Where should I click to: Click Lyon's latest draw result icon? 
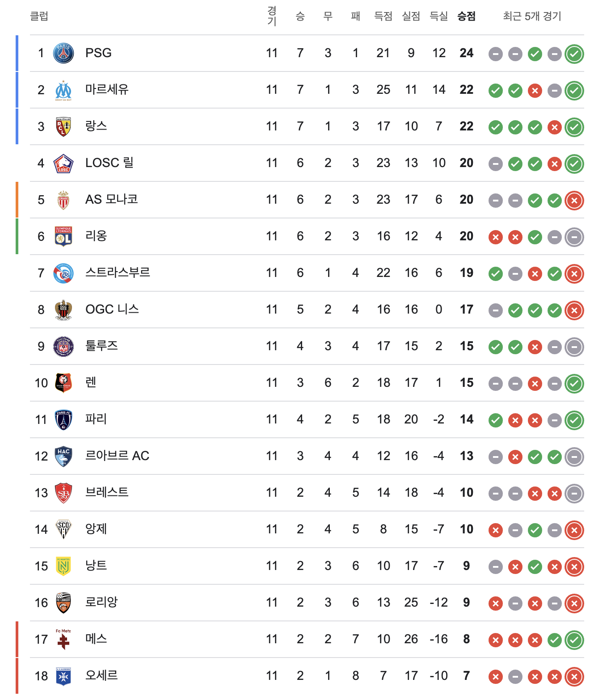pyautogui.click(x=574, y=237)
